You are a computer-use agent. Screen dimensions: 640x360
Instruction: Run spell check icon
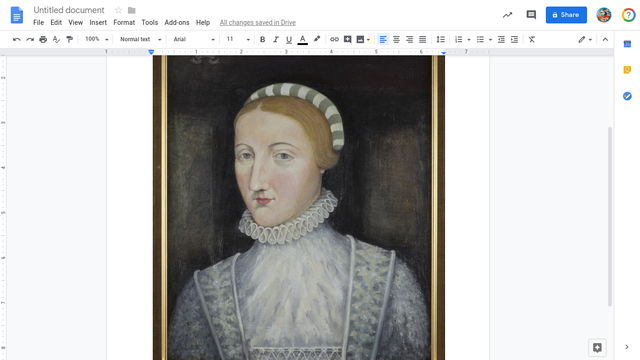[56, 40]
